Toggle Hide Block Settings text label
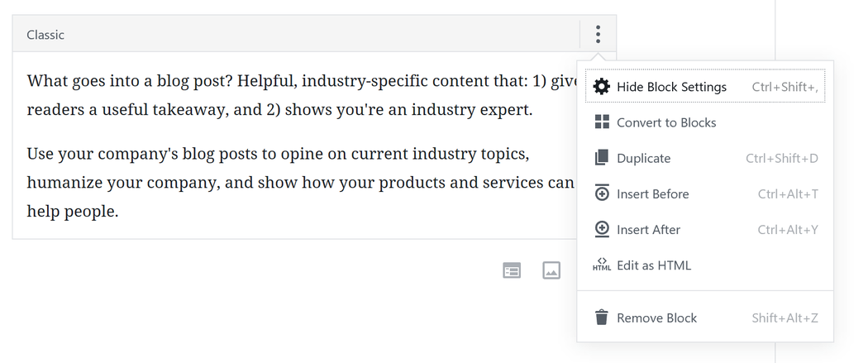 (x=671, y=87)
